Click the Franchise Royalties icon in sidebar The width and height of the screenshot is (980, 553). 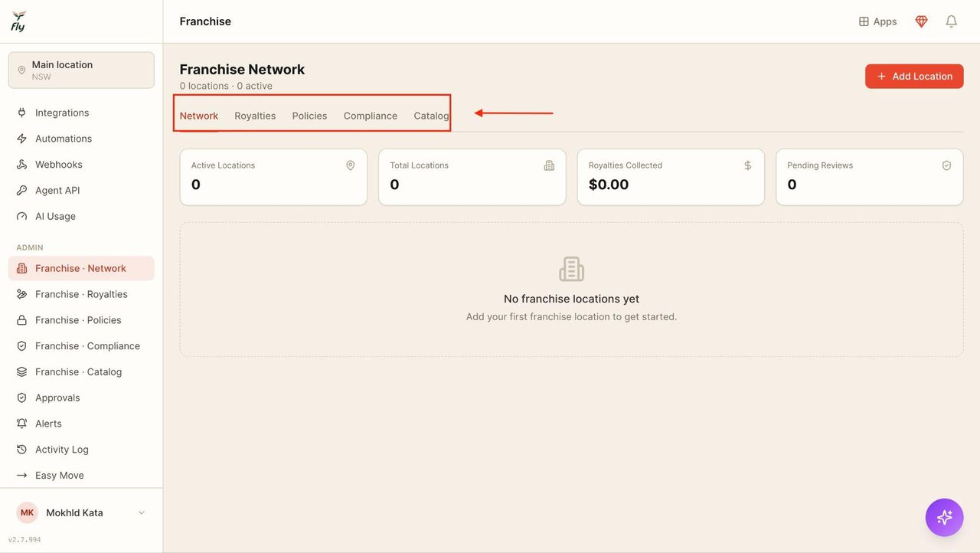coord(22,294)
